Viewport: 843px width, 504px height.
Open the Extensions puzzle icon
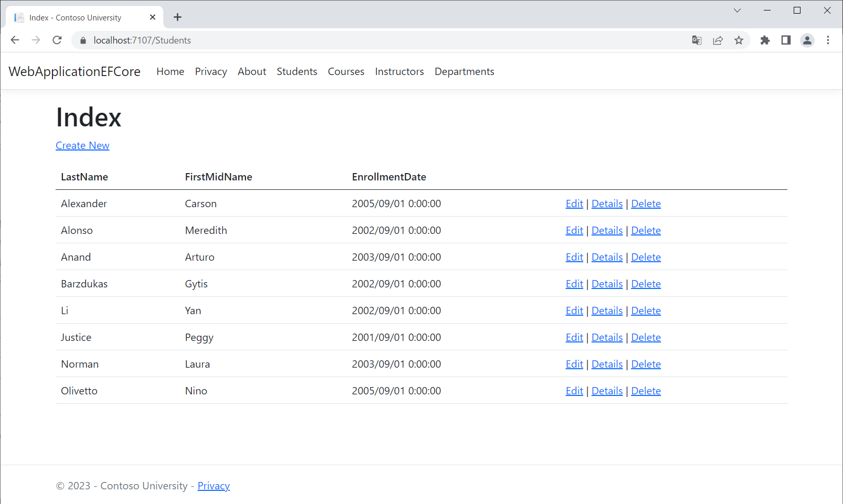point(765,40)
